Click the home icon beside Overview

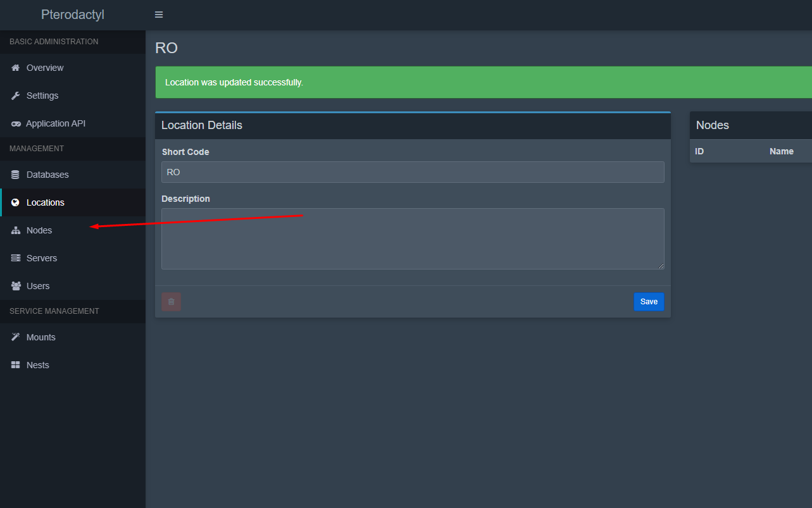16,68
